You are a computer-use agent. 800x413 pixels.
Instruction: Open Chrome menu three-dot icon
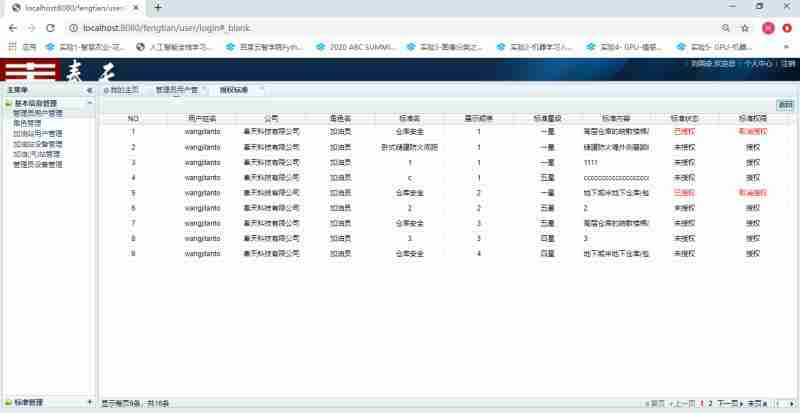788,28
